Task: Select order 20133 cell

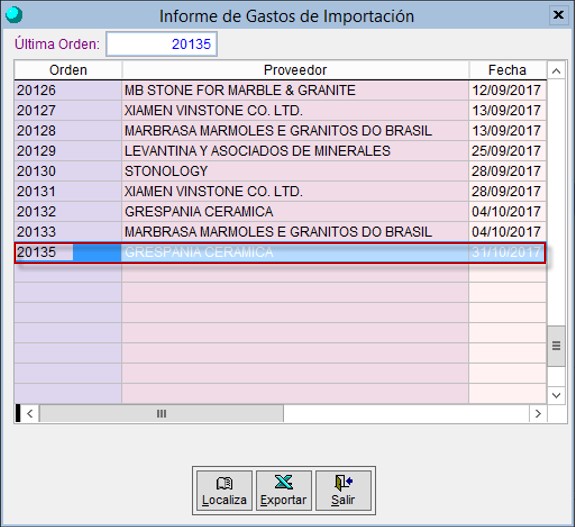Action: (68, 232)
